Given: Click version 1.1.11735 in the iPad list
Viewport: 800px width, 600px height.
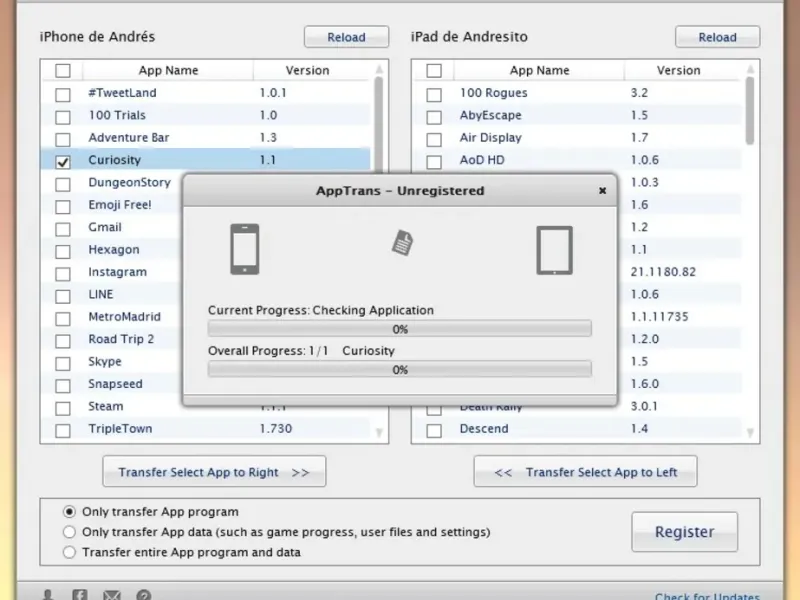Looking at the screenshot, I should click(659, 316).
